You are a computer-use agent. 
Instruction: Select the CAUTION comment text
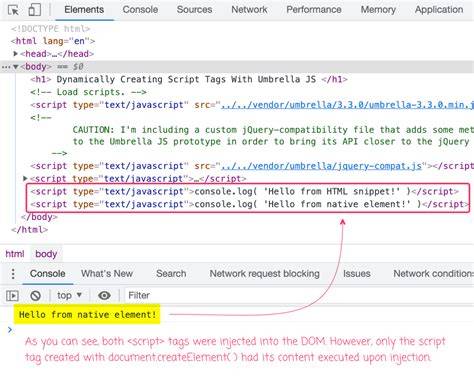pos(273,136)
